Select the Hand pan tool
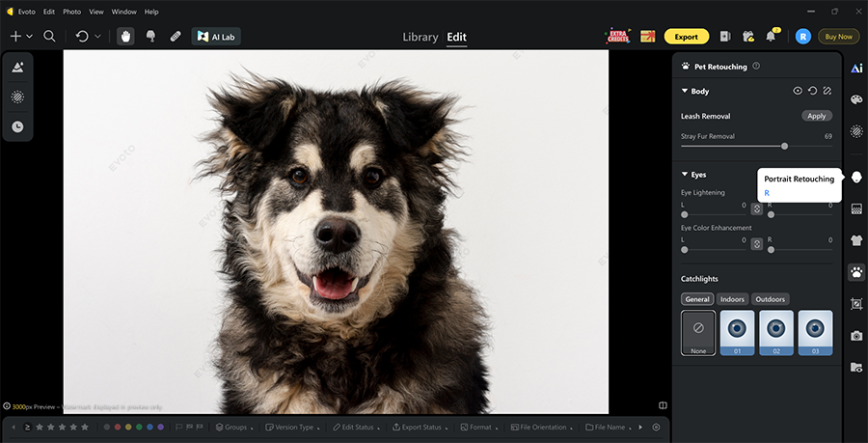This screenshot has width=868, height=443. pos(125,37)
